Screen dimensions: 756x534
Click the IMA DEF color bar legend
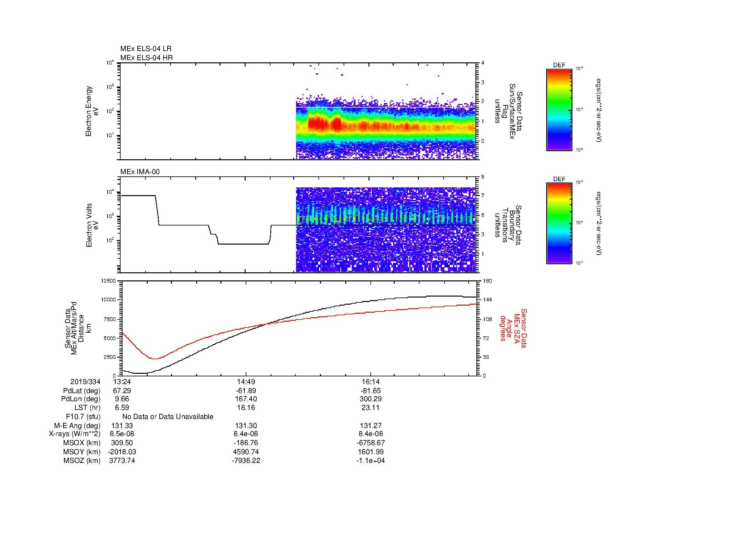[x=559, y=224]
